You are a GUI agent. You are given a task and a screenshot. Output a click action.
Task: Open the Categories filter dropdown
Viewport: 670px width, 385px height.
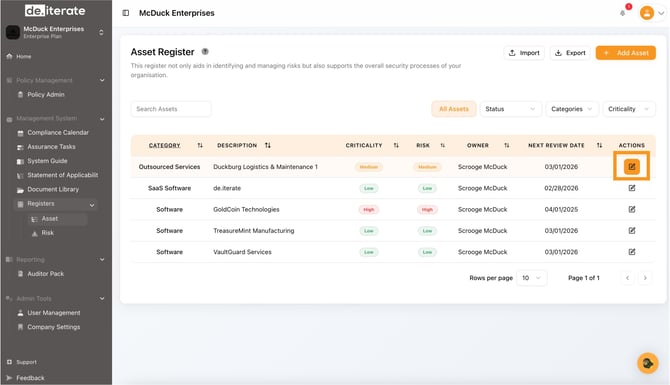tap(572, 109)
